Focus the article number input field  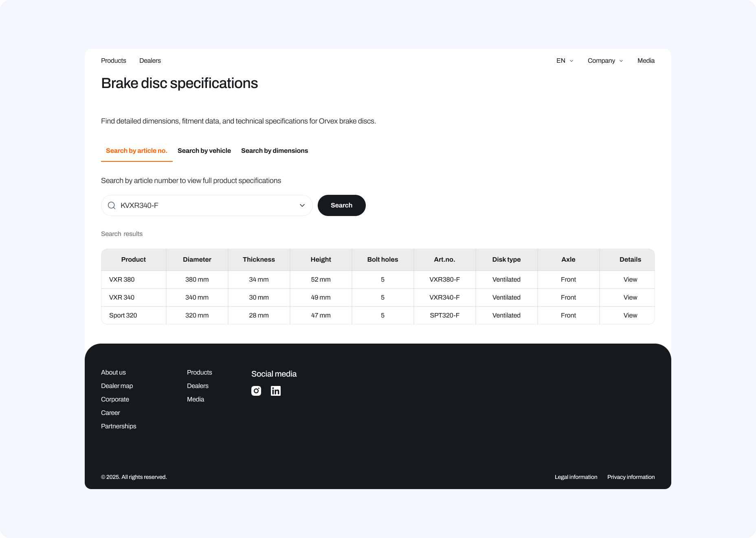(207, 205)
